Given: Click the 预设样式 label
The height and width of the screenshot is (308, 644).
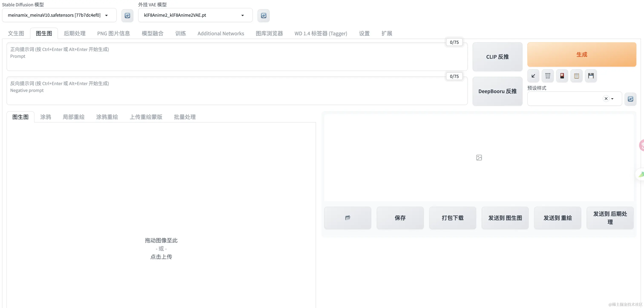Looking at the screenshot, I should 537,88.
